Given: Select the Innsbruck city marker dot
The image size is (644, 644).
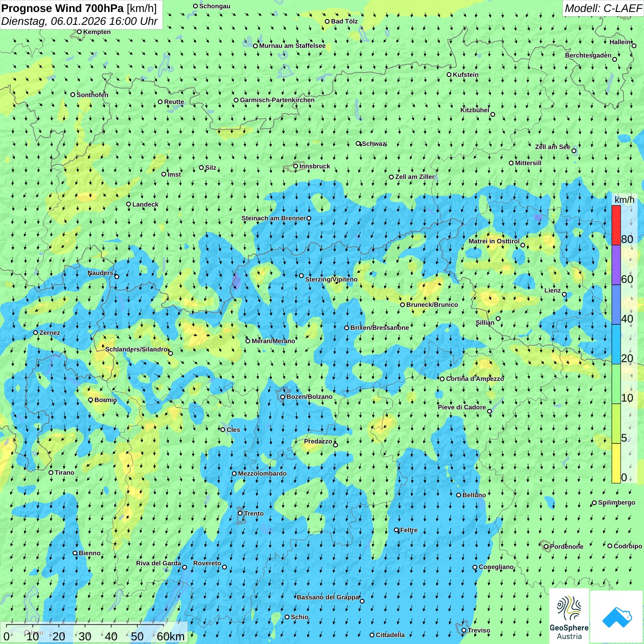Looking at the screenshot, I should coord(296,166).
